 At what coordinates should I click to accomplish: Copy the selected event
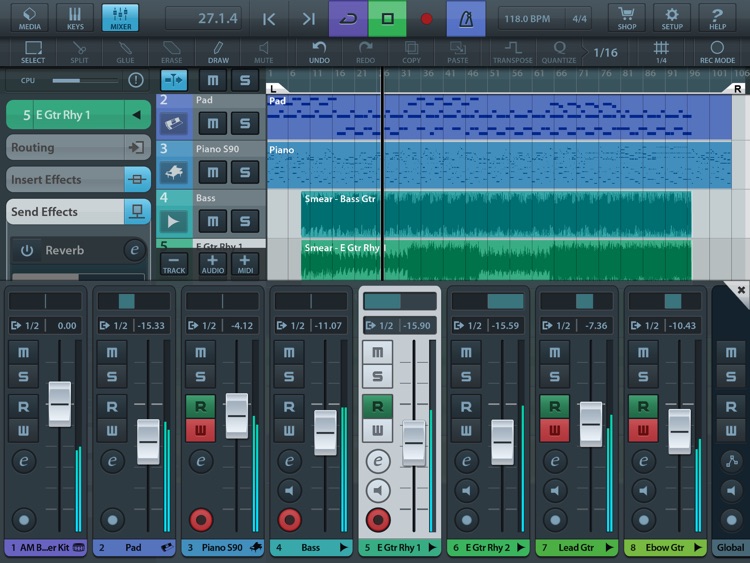click(x=411, y=52)
